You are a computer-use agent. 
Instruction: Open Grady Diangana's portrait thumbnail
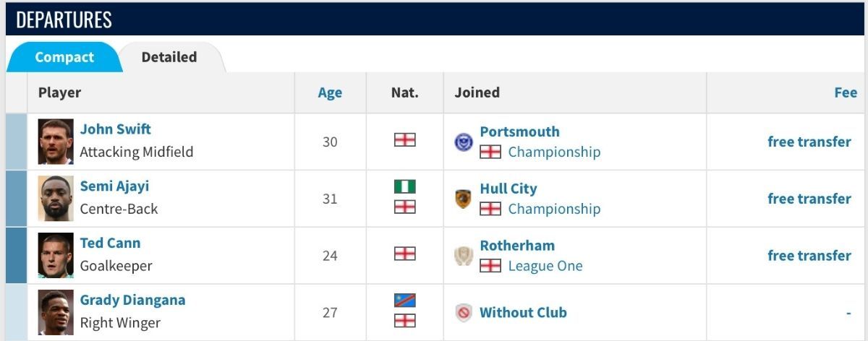point(56,313)
